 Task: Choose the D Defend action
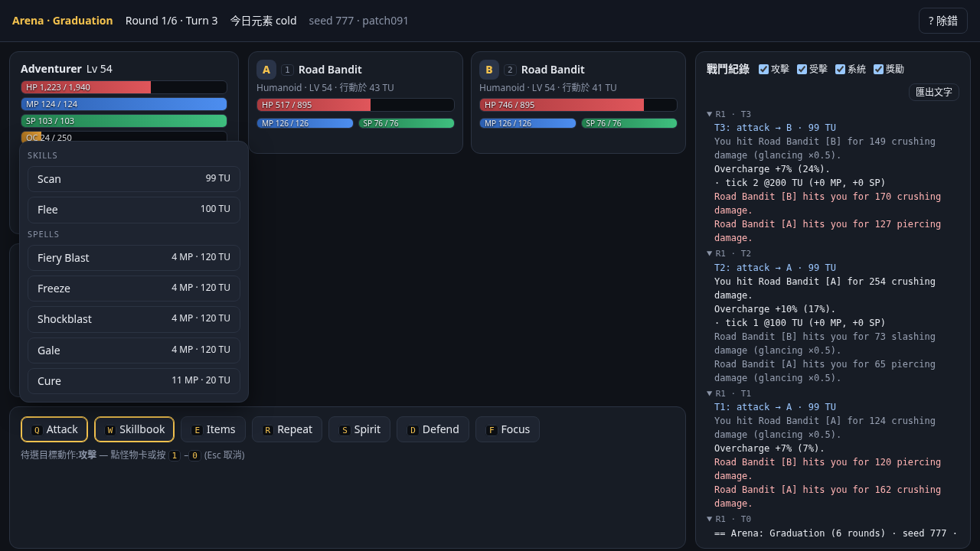(433, 429)
